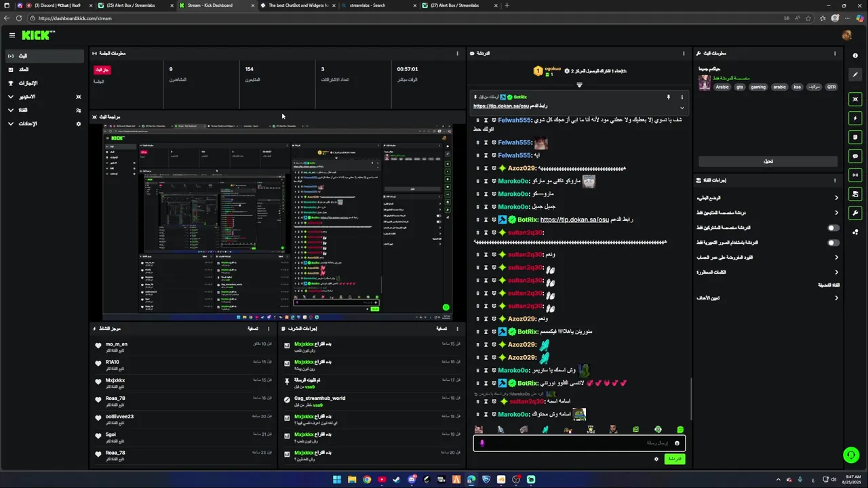Click the KICK logo

tap(38, 35)
